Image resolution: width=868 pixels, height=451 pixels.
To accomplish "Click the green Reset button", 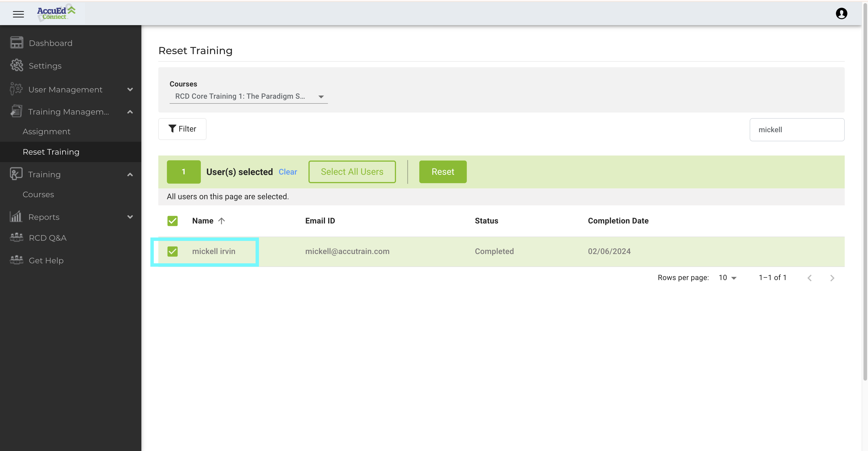I will tap(442, 172).
